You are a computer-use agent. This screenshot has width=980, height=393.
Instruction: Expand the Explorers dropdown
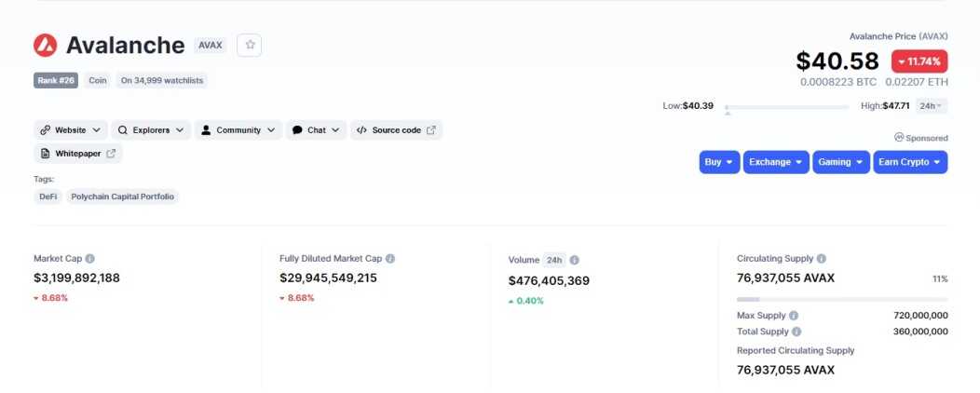(151, 130)
